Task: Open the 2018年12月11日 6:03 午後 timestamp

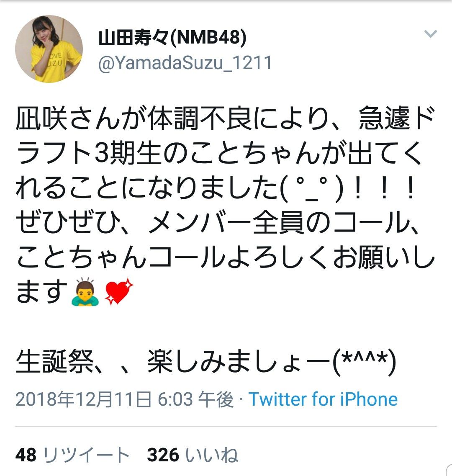Action: point(124,399)
